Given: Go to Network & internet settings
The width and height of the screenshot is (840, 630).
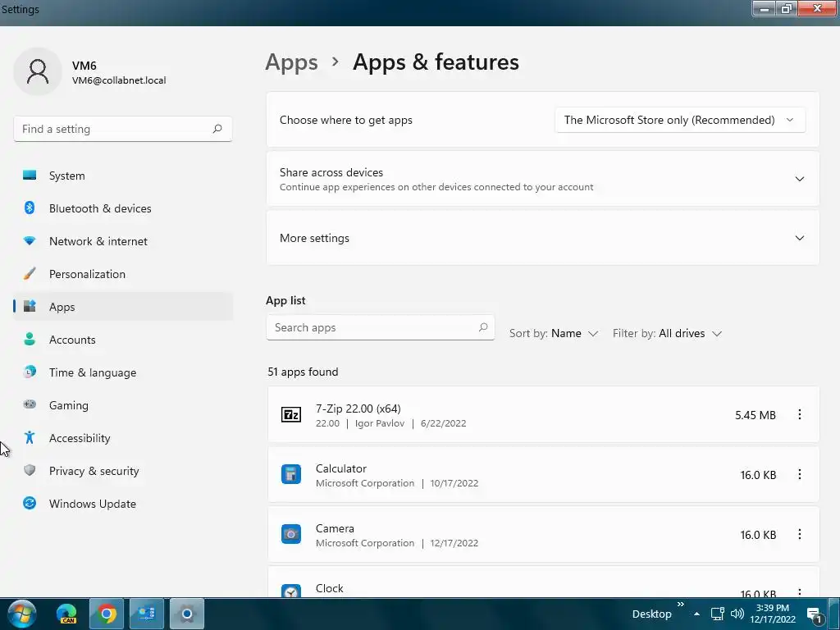Looking at the screenshot, I should pos(123,241).
